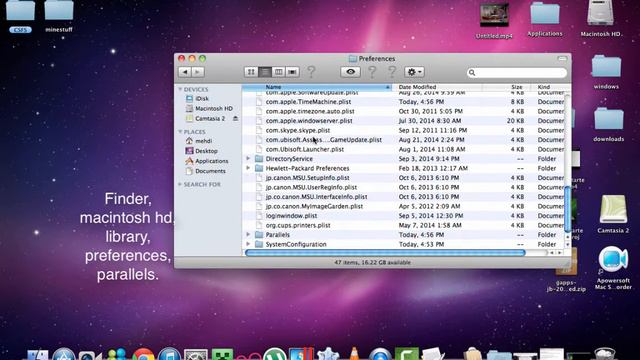The width and height of the screenshot is (640, 360).
Task: Click the scroll-down arrow of vertical scrollbar
Action: click(x=567, y=244)
